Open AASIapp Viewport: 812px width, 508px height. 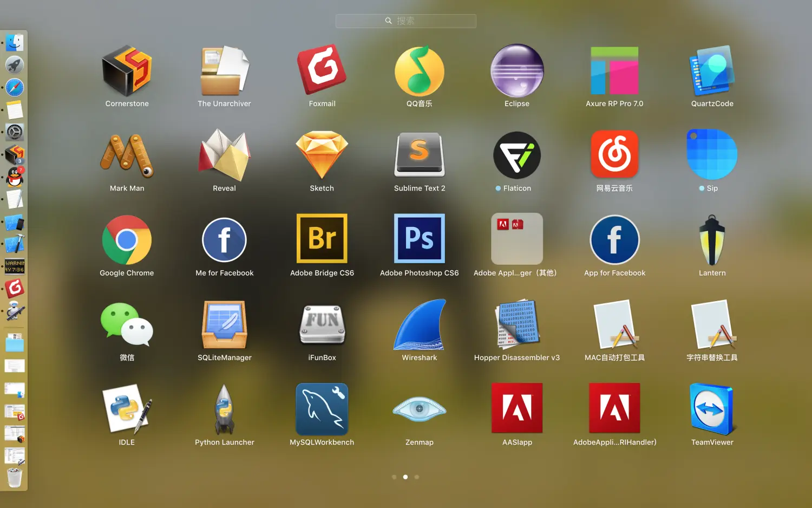tap(517, 408)
